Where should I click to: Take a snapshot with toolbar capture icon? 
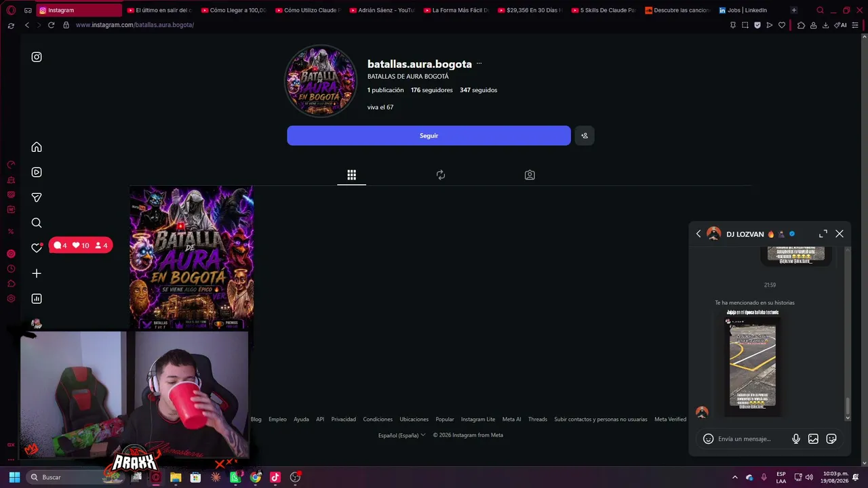pos(745,25)
